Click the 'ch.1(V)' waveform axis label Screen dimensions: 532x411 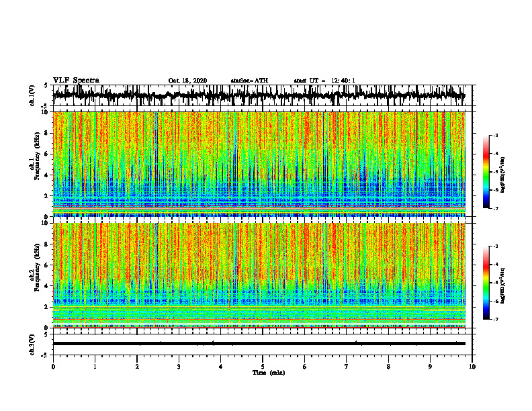32,95
